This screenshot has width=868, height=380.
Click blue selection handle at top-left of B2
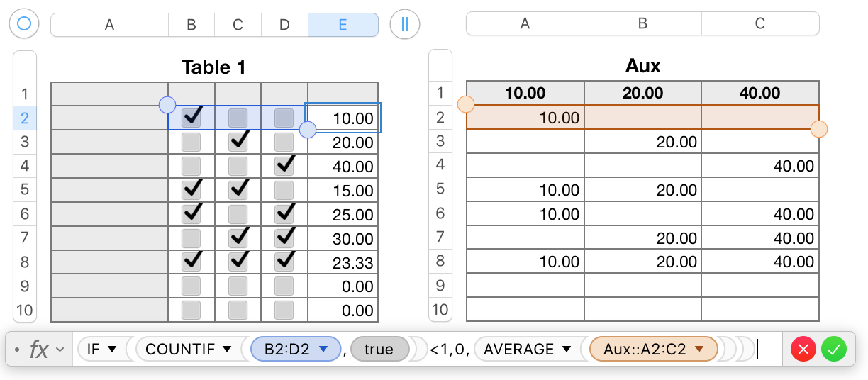167,105
